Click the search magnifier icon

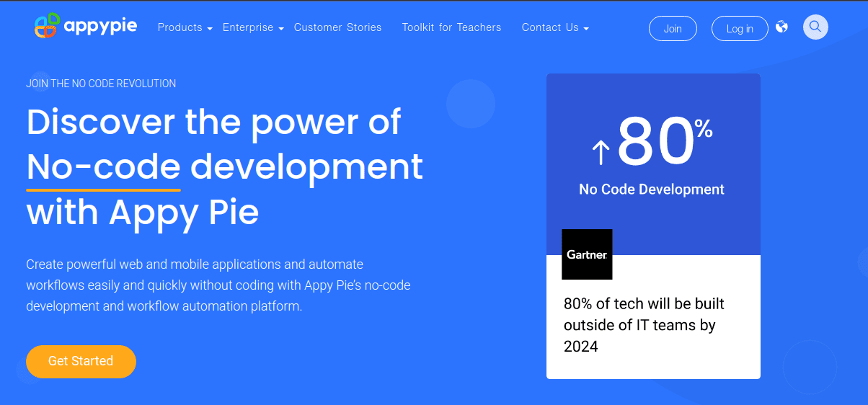(x=815, y=27)
